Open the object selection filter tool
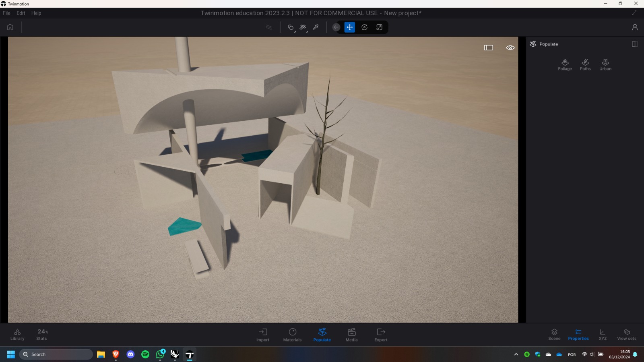 coord(291,27)
